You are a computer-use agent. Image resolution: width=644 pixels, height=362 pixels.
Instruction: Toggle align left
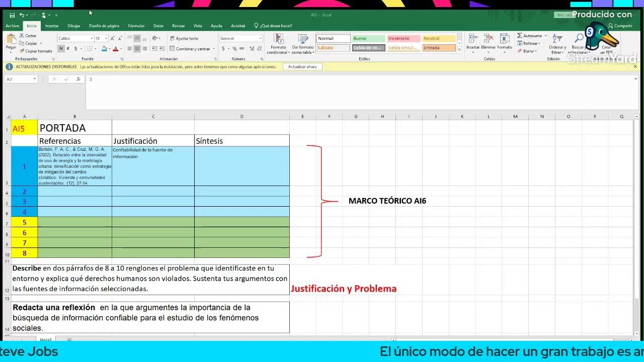pyautogui.click(x=129, y=49)
